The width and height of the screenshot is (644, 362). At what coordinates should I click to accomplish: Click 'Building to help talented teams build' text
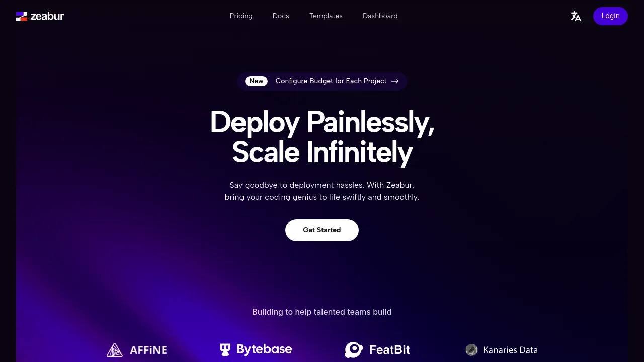tap(322, 312)
